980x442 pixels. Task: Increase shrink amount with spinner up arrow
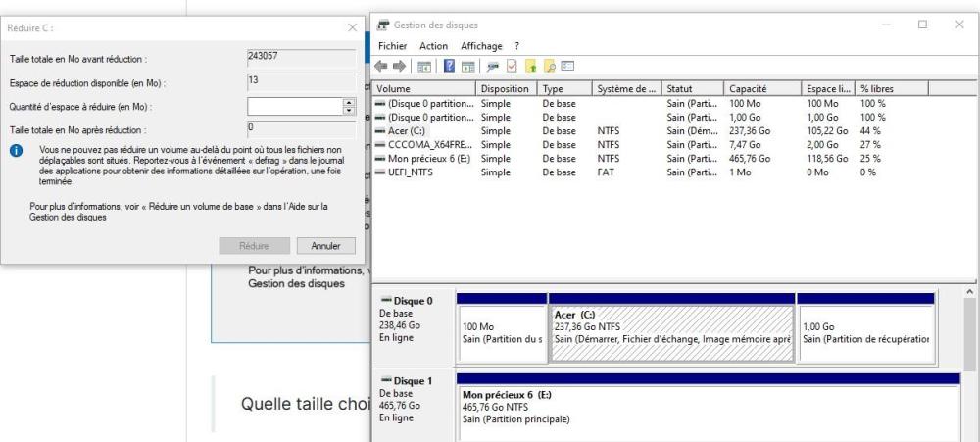pyautogui.click(x=347, y=102)
